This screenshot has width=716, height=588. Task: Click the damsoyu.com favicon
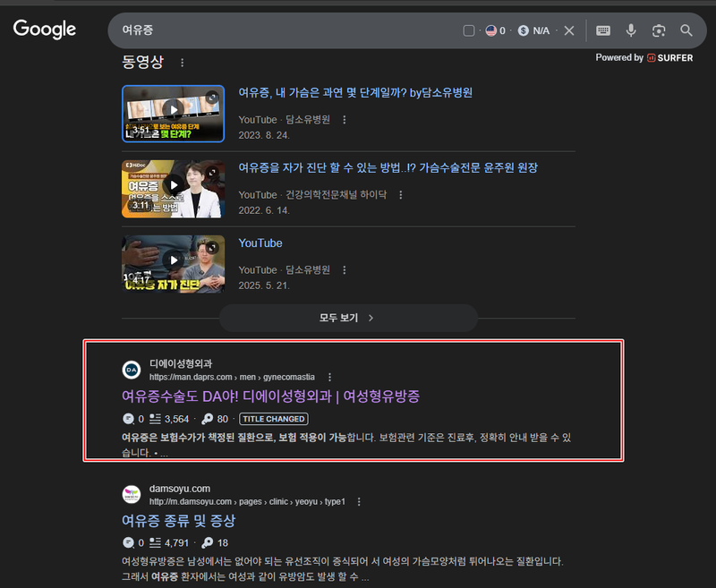click(132, 494)
